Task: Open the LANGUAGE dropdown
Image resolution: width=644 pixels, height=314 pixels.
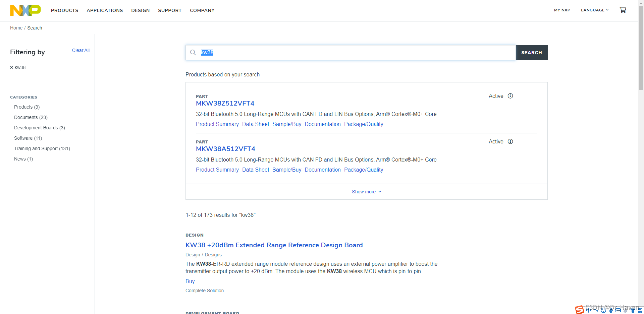Action: (595, 10)
